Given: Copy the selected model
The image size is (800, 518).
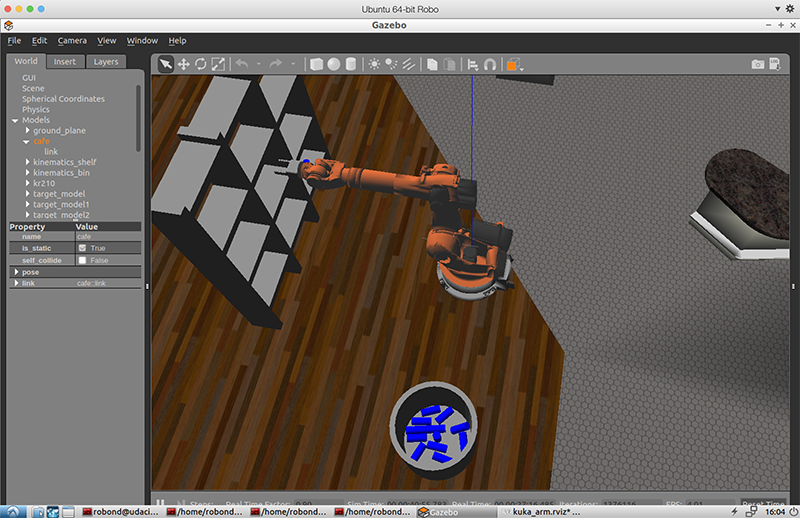Looking at the screenshot, I should point(432,64).
